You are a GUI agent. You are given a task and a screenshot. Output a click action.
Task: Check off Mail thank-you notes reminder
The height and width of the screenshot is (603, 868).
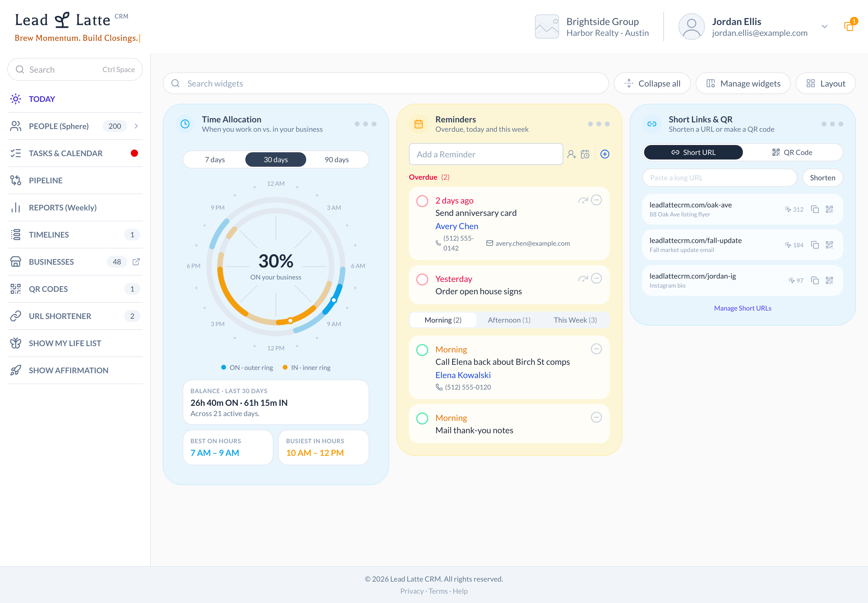click(422, 418)
